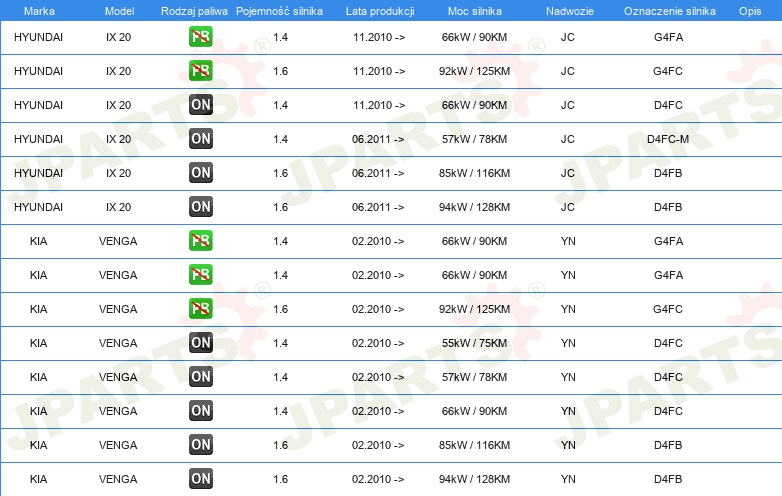Click the diesel ON icon in the Hyundai 94kW / 128KM row
The width and height of the screenshot is (782, 496).
[x=200, y=206]
